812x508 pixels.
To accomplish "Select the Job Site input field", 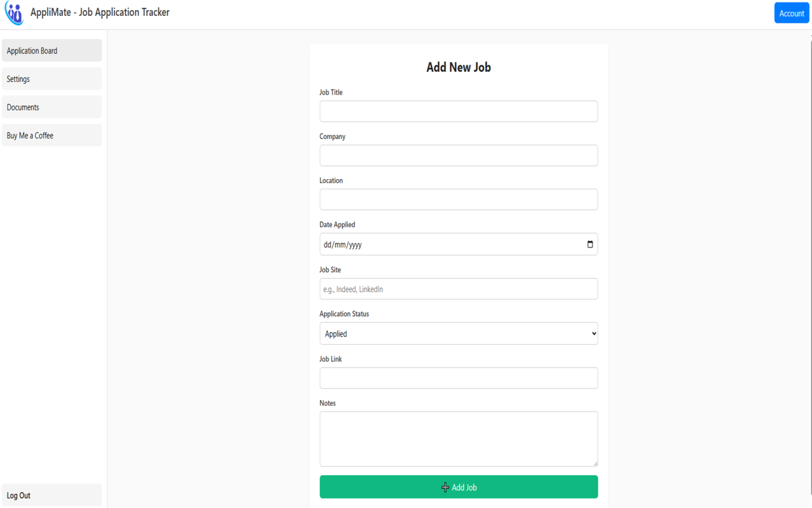I will point(458,288).
